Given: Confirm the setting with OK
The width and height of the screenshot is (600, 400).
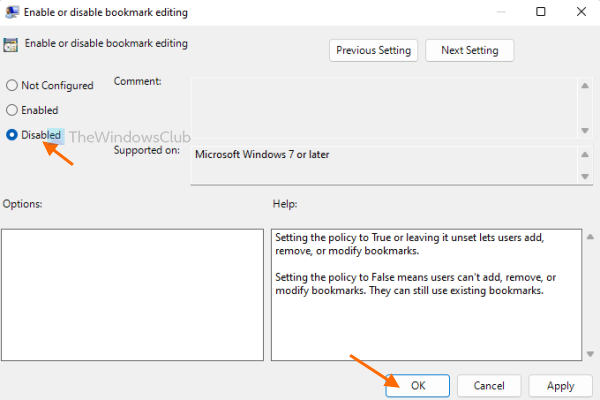Looking at the screenshot, I should (x=418, y=385).
